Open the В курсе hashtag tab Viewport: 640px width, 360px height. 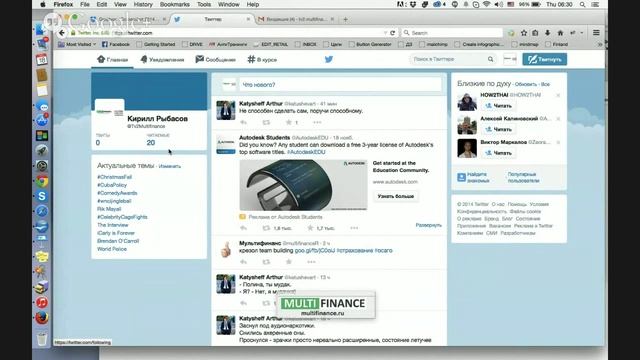pos(262,60)
